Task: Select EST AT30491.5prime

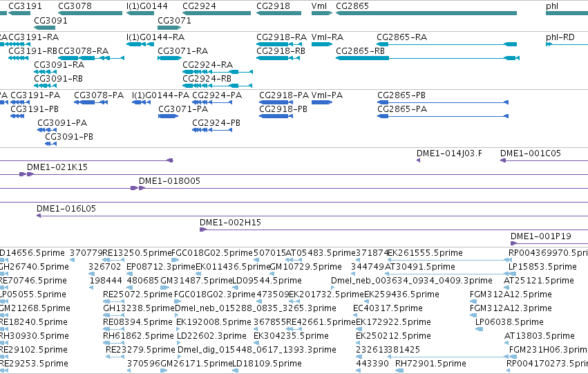Action: coord(446,274)
